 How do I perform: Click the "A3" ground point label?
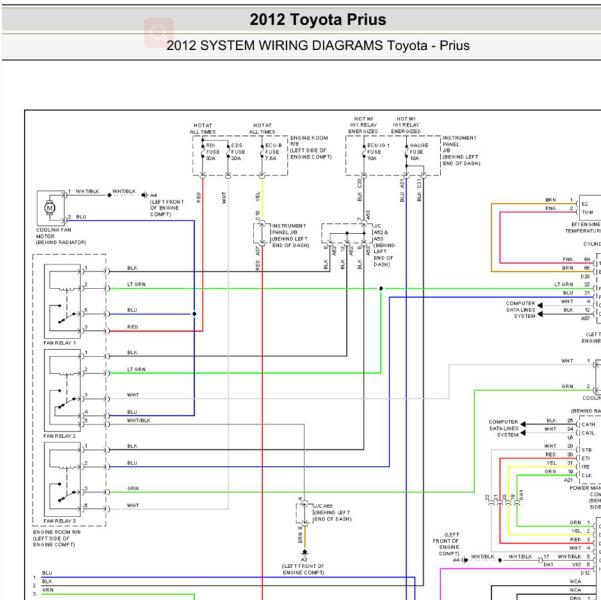click(x=304, y=560)
